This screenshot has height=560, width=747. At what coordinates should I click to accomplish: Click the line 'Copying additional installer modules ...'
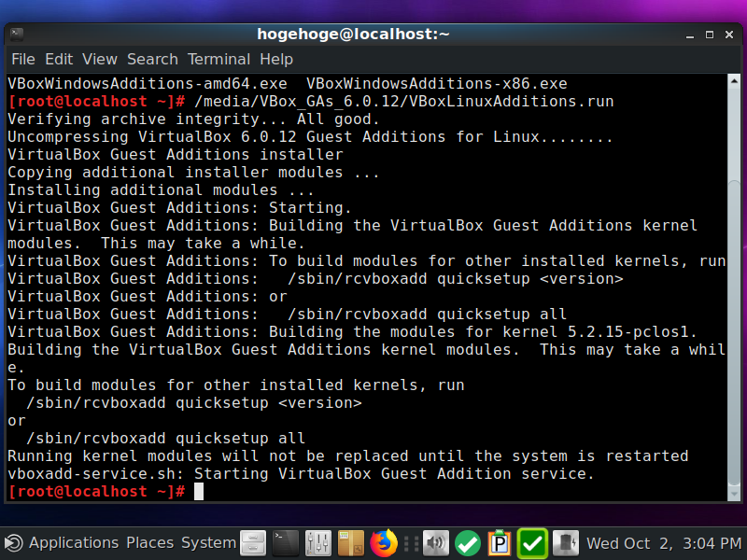pos(193,173)
